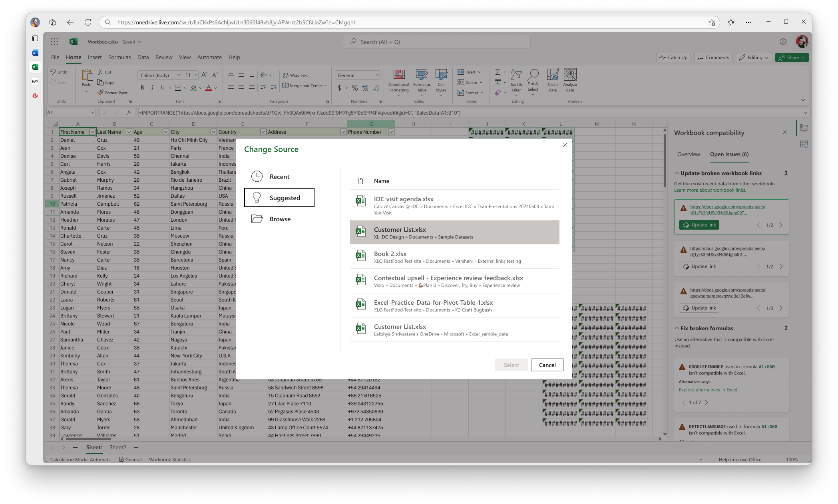Open the fill color swatch
This screenshot has width=838, height=504.
pyautogui.click(x=193, y=87)
